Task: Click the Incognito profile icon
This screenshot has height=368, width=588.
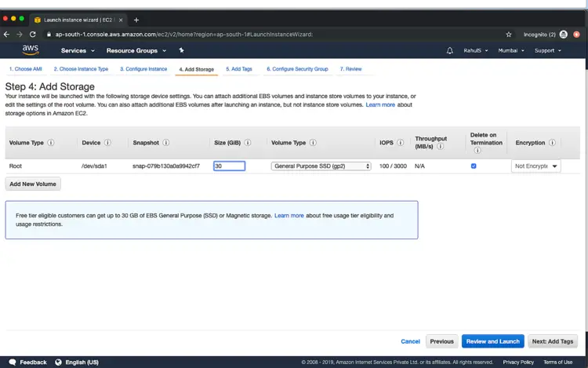Action: pos(563,35)
